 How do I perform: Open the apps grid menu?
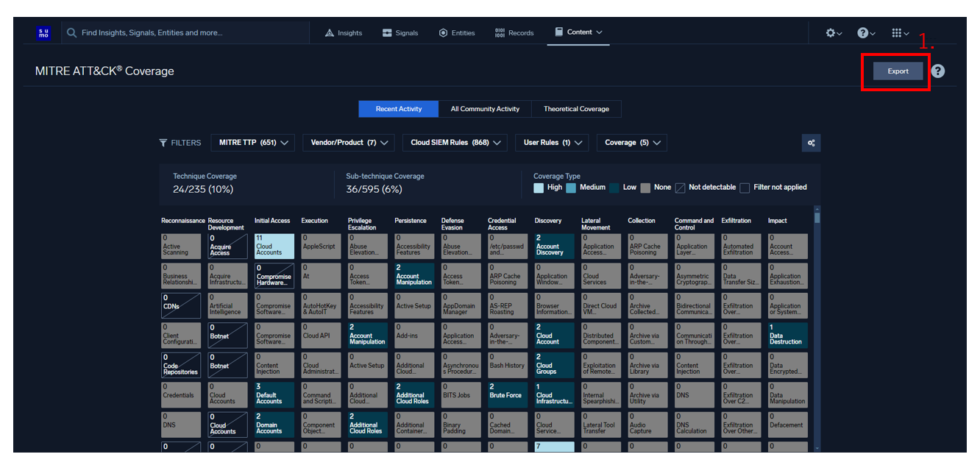coord(900,33)
